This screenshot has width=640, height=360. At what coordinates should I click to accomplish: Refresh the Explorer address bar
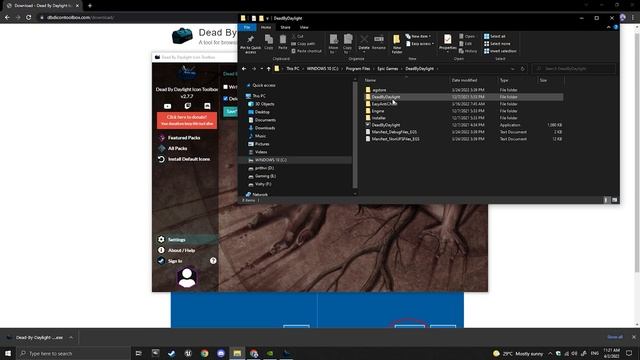click(x=522, y=69)
